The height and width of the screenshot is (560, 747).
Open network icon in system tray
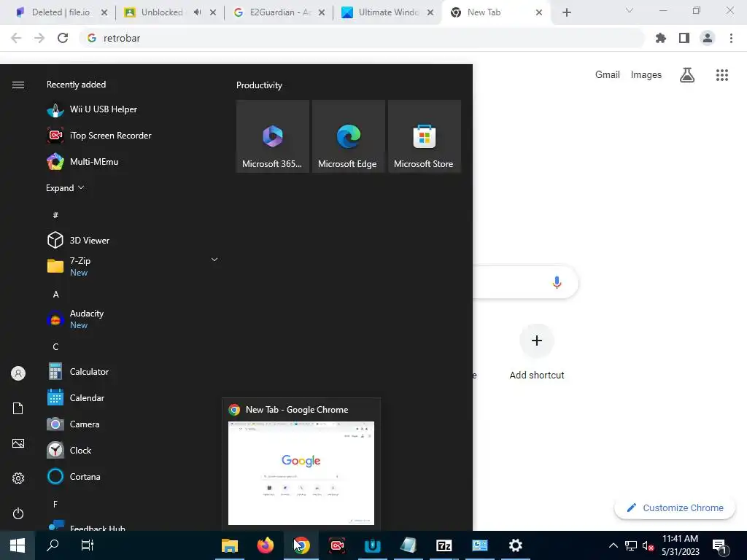[631, 545]
